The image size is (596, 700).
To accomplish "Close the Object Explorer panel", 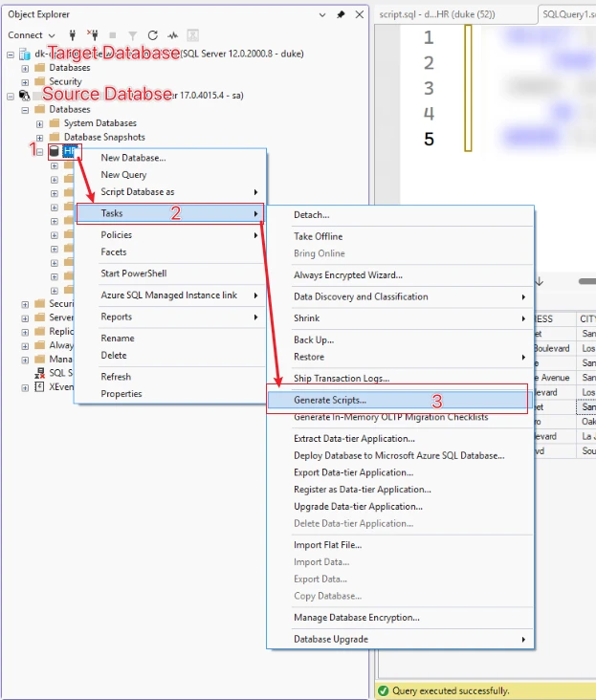I will (360, 14).
